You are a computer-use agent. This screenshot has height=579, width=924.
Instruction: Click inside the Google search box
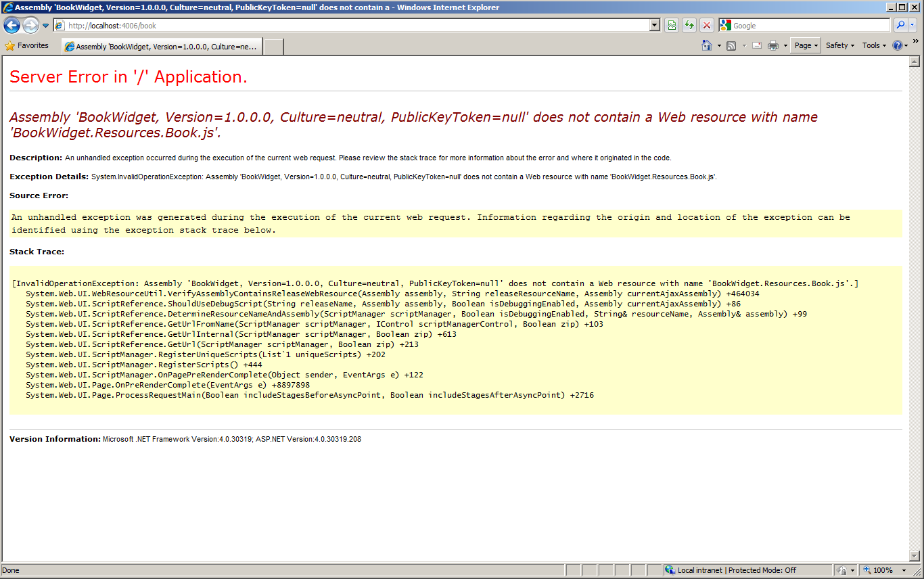tap(810, 26)
